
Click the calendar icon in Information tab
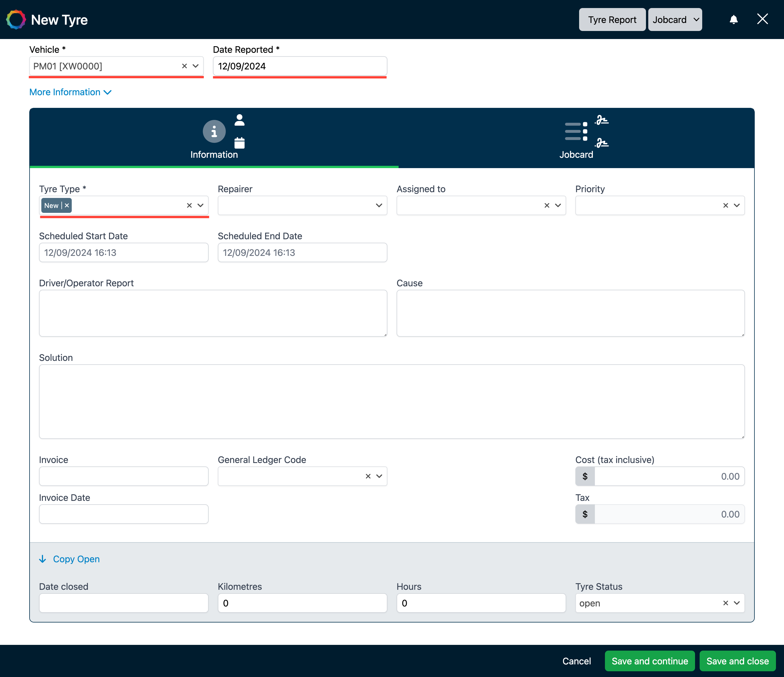[x=240, y=143]
